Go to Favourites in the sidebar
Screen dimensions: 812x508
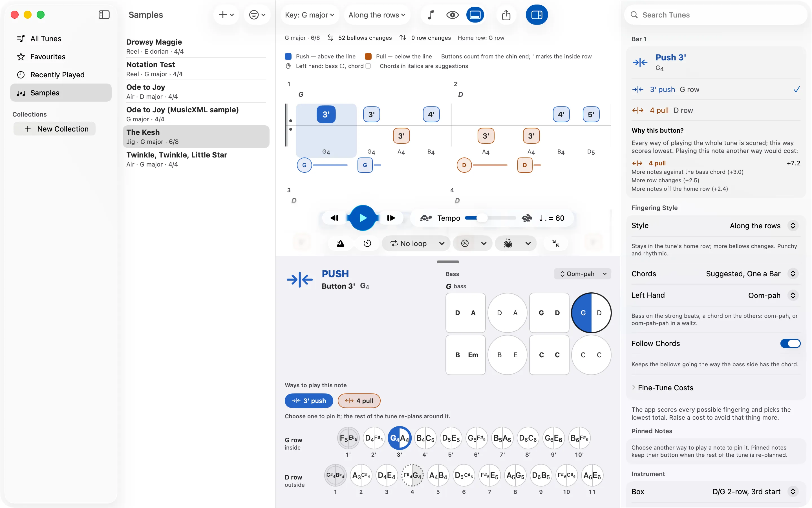pyautogui.click(x=61, y=57)
